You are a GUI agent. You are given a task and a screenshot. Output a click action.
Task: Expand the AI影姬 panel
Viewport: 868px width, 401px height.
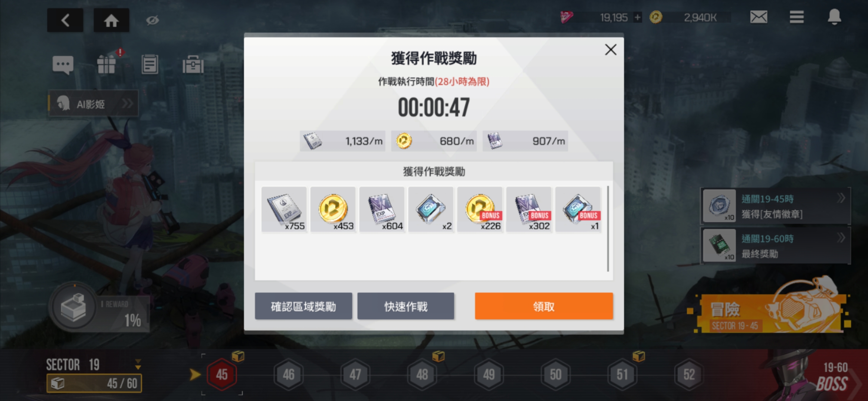(x=93, y=104)
